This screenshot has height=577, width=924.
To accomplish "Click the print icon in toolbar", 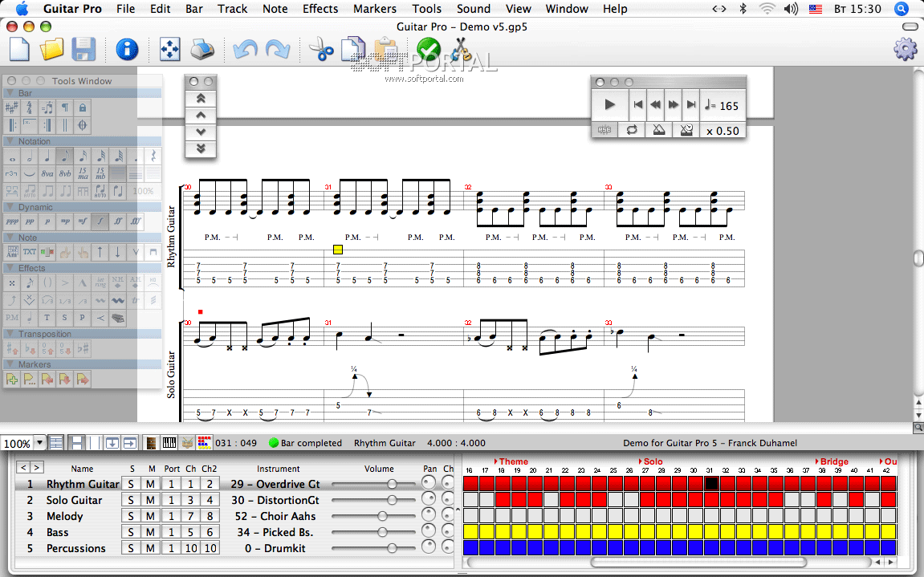I will tap(202, 50).
